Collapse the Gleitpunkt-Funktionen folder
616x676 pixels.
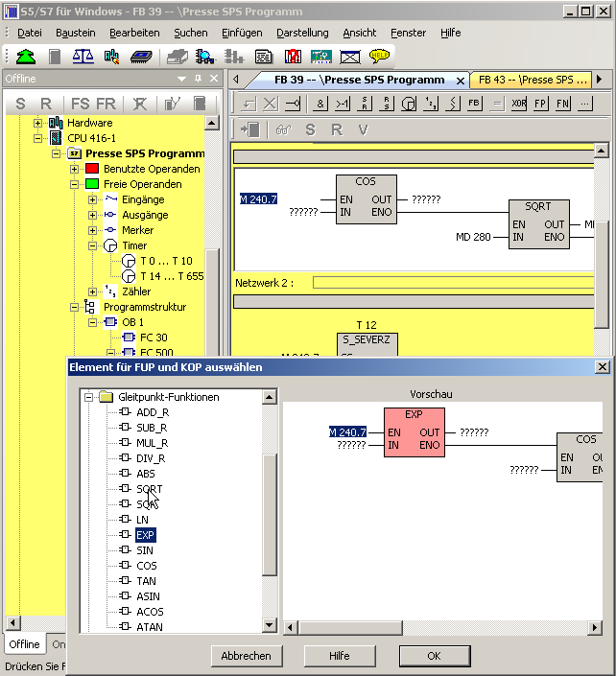(x=88, y=397)
